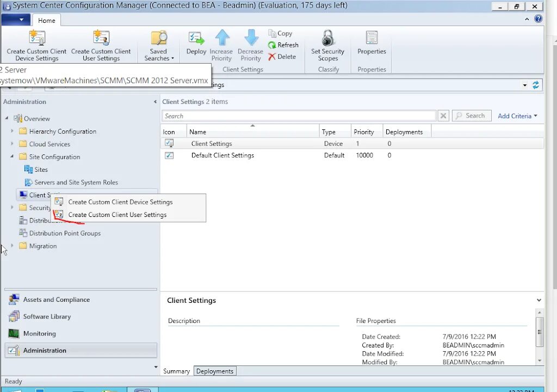Select Distribution Point Groups node
The height and width of the screenshot is (392, 557).
(x=60, y=233)
